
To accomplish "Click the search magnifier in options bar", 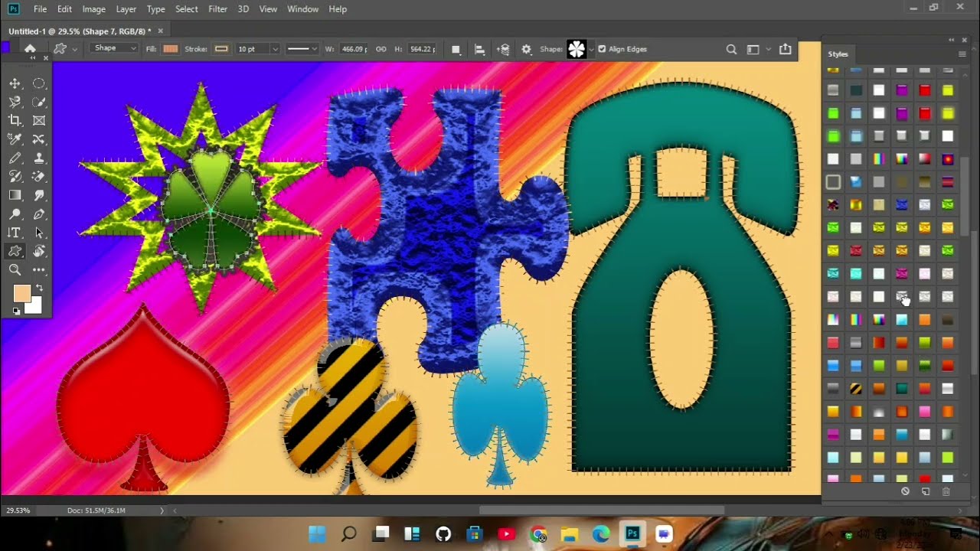I will coord(731,49).
